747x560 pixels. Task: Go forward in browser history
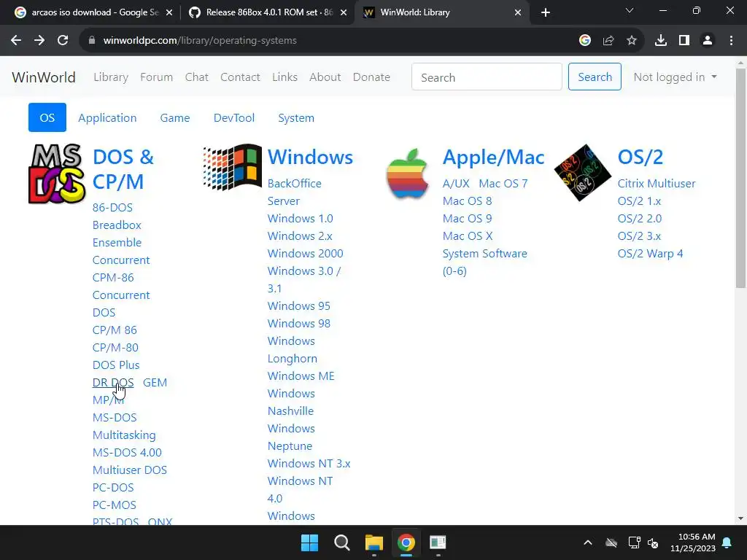pos(39,41)
